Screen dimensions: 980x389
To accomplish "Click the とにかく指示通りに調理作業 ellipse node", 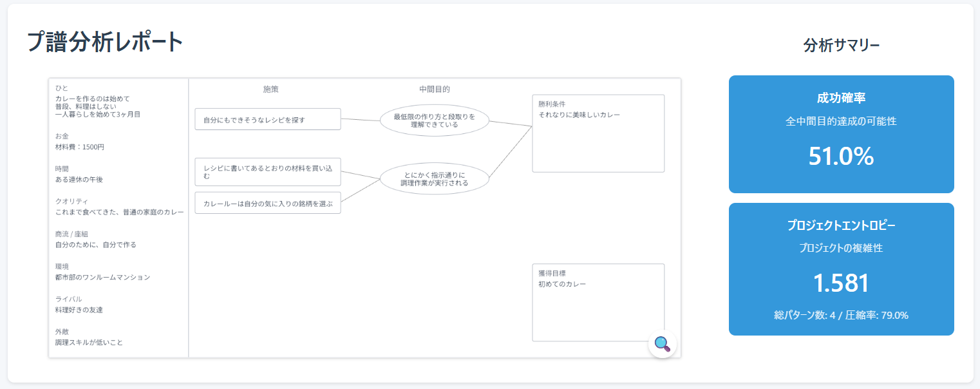I will [x=434, y=178].
